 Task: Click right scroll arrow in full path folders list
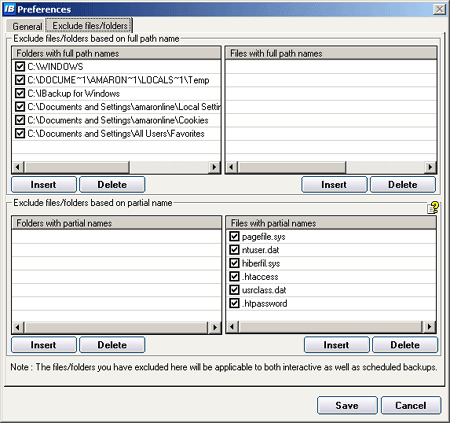214,167
